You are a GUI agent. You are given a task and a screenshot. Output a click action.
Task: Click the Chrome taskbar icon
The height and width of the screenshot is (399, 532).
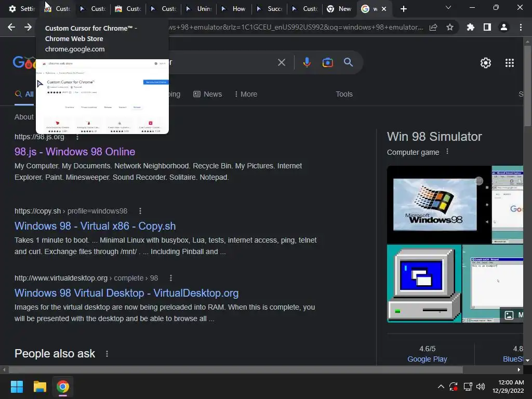[x=63, y=387]
